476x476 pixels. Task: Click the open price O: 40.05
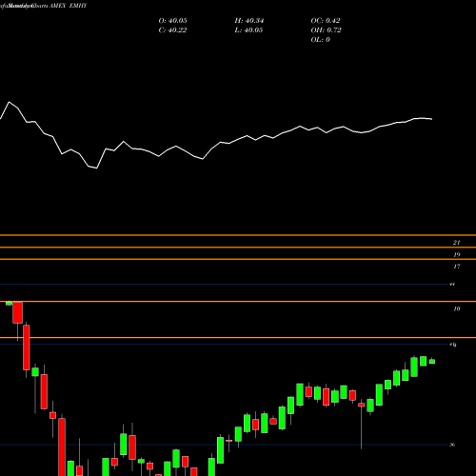click(x=172, y=21)
